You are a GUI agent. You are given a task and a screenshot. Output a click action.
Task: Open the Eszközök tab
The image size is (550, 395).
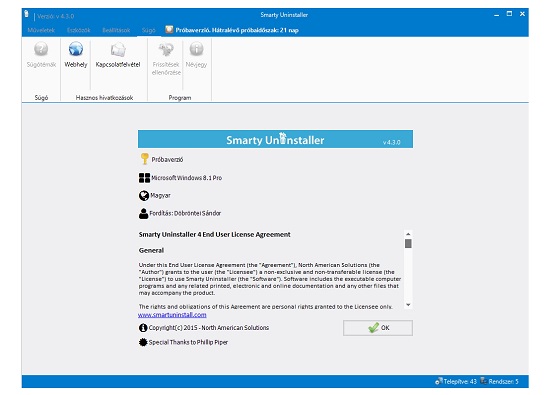[79, 30]
